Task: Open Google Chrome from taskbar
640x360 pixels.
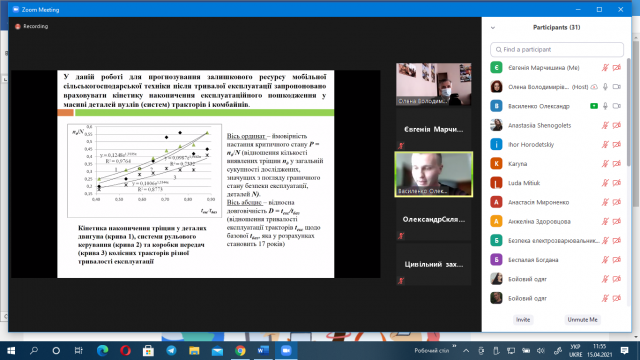Action: point(240,351)
